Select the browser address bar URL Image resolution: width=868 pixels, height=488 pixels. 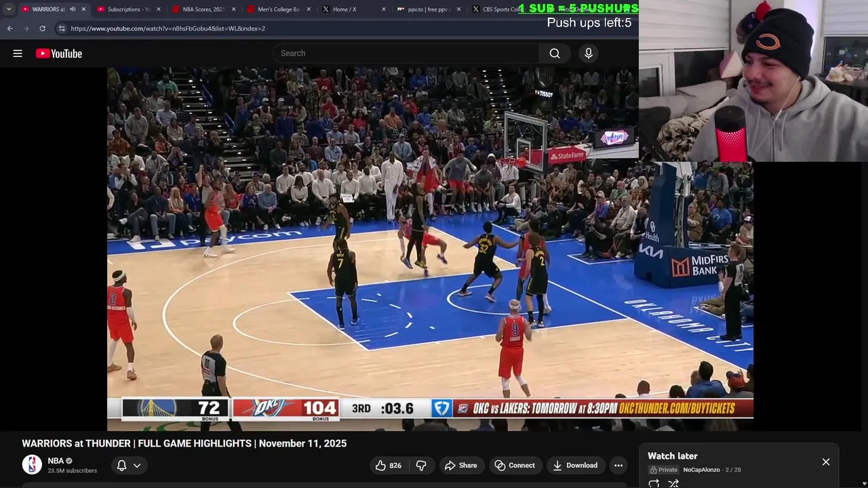coord(167,28)
